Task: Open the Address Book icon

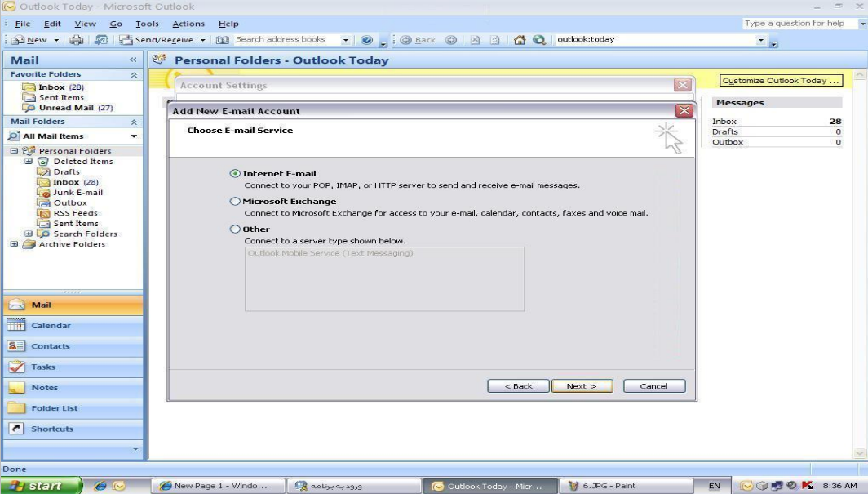Action: (223, 40)
